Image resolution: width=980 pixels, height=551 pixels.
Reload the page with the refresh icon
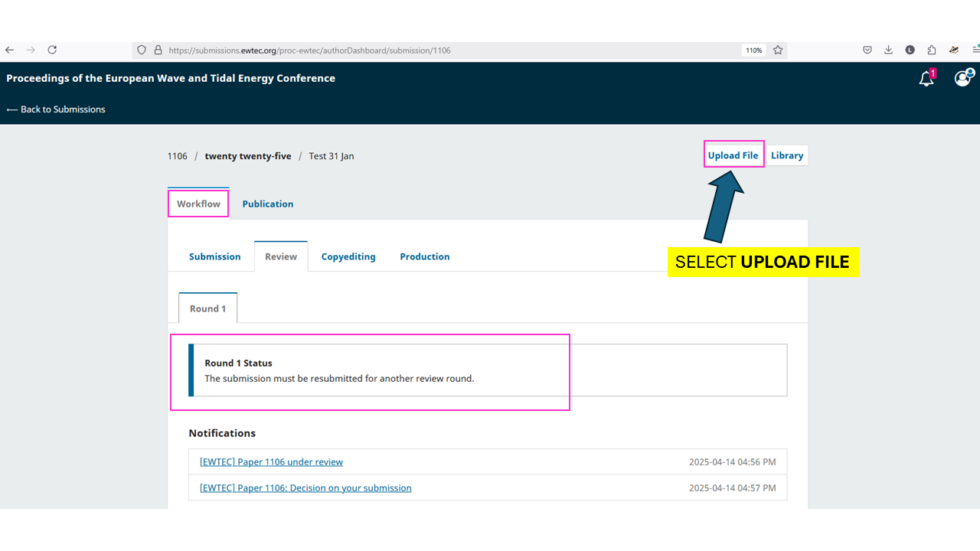pyautogui.click(x=52, y=50)
